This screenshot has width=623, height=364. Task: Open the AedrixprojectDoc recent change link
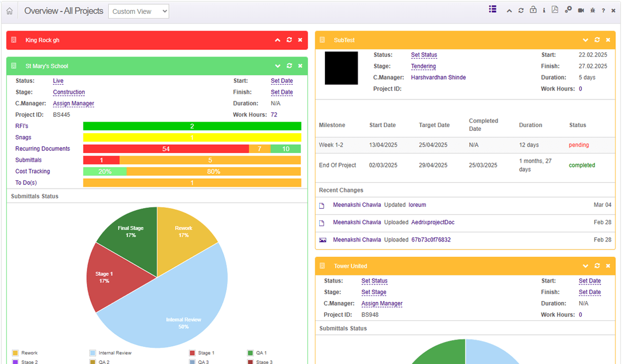[433, 222]
